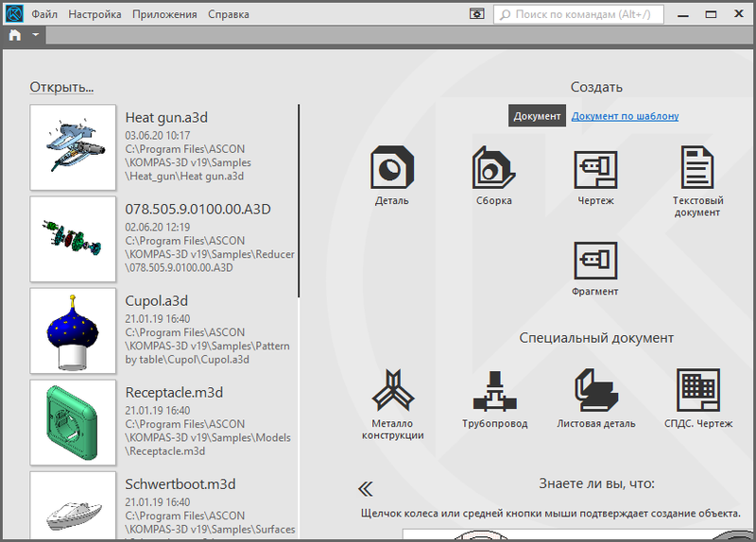Create a Листовая деталь document

click(596, 398)
